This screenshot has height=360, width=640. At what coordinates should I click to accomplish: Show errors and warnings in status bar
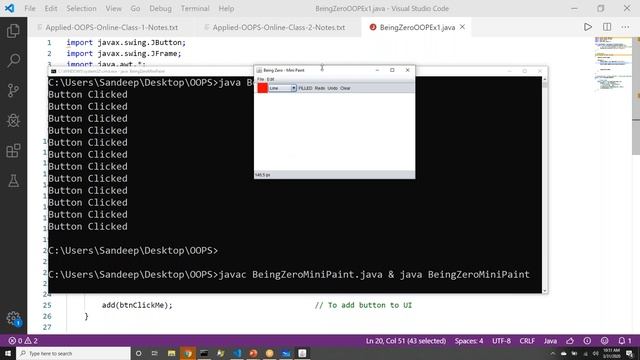pos(23,341)
